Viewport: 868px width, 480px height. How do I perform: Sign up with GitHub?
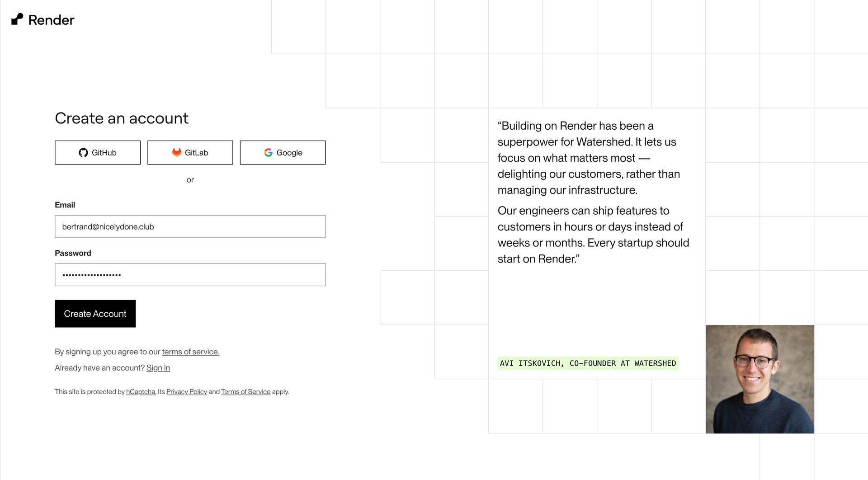[97, 152]
